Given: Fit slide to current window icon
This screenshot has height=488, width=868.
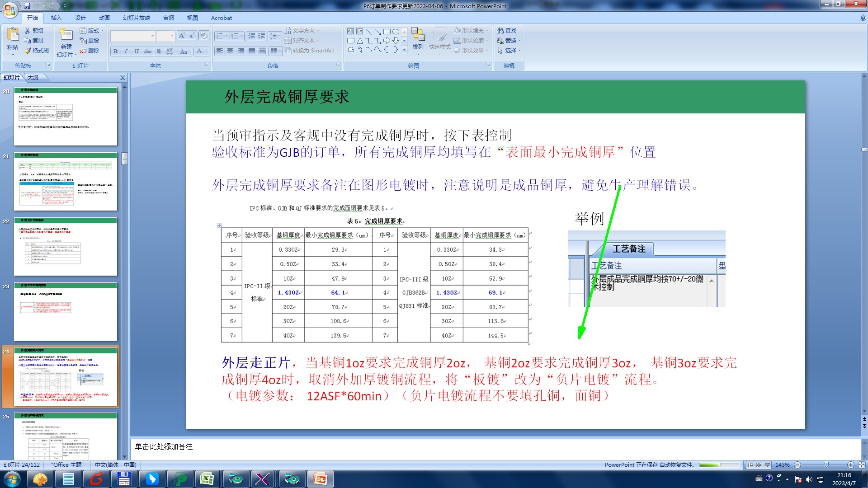Looking at the screenshot, I should [x=862, y=465].
